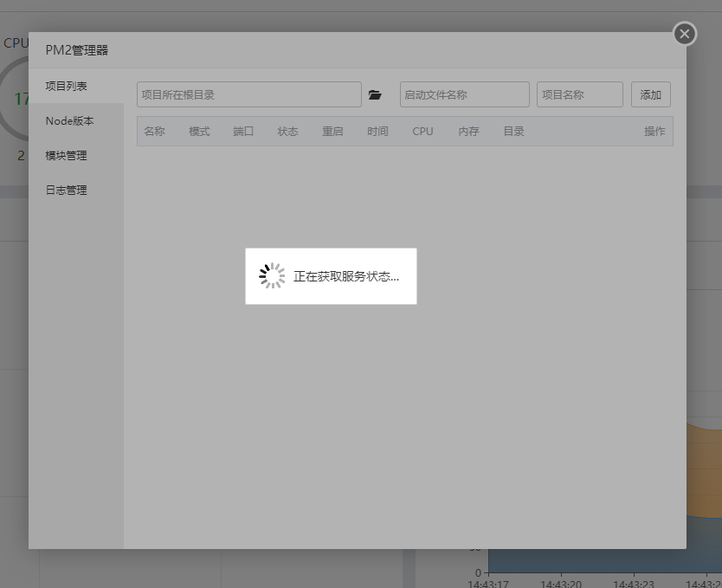Click the 时间 column header
722x588 pixels.
[x=377, y=132]
